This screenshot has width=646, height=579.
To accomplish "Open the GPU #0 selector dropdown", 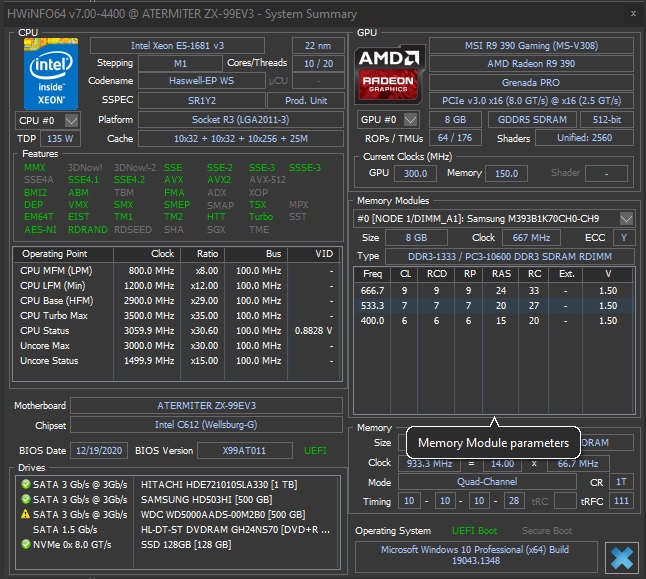I will click(410, 120).
